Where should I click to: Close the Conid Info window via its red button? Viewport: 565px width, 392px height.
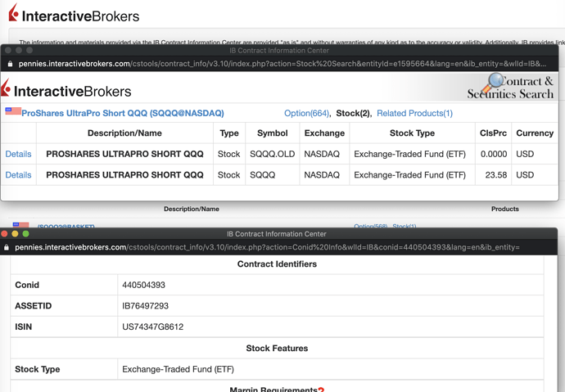tap(4, 233)
